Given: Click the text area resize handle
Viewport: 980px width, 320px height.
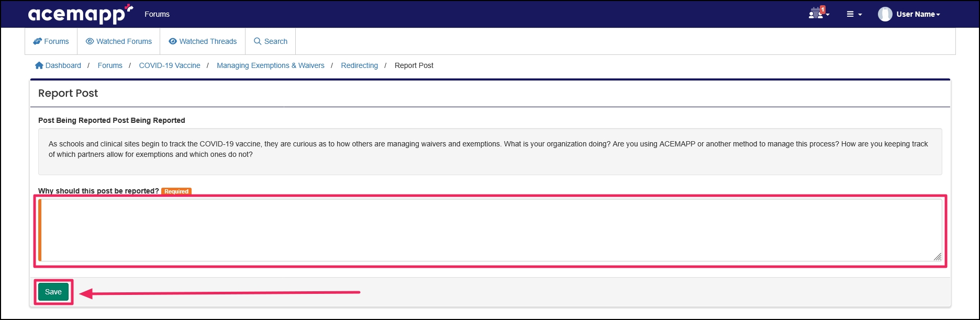Looking at the screenshot, I should tap(937, 256).
